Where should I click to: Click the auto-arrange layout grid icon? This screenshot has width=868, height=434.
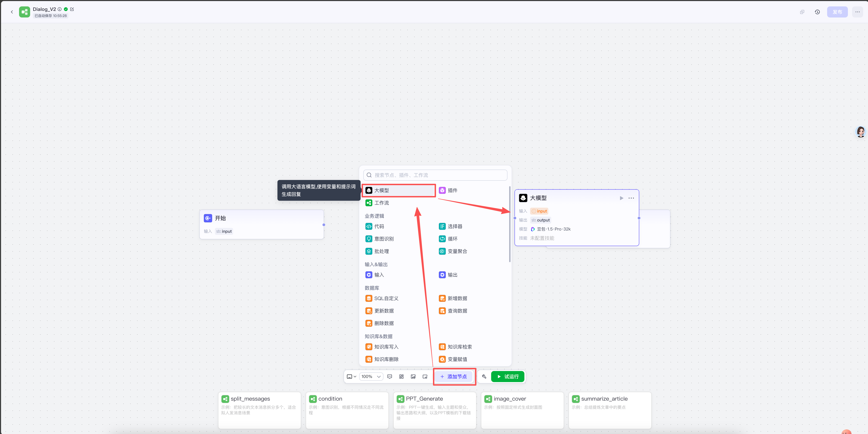click(x=401, y=376)
